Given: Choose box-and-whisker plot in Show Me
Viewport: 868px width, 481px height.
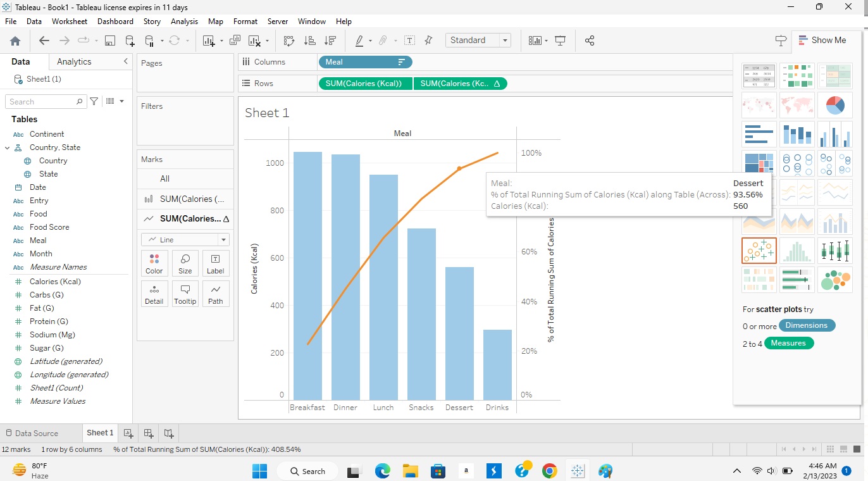Looking at the screenshot, I should click(834, 250).
